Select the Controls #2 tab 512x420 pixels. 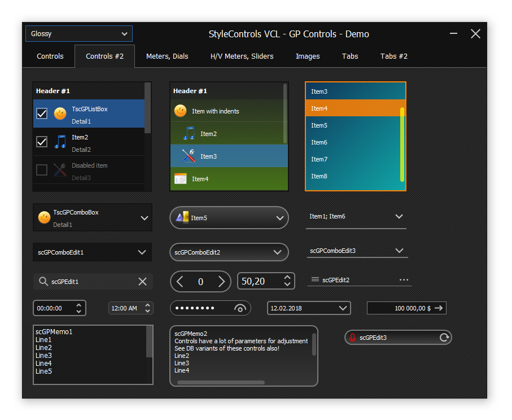(104, 56)
